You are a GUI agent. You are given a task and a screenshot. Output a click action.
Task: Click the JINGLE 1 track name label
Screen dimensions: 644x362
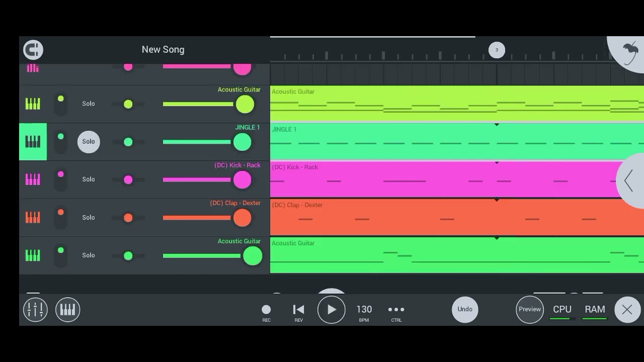[247, 127]
